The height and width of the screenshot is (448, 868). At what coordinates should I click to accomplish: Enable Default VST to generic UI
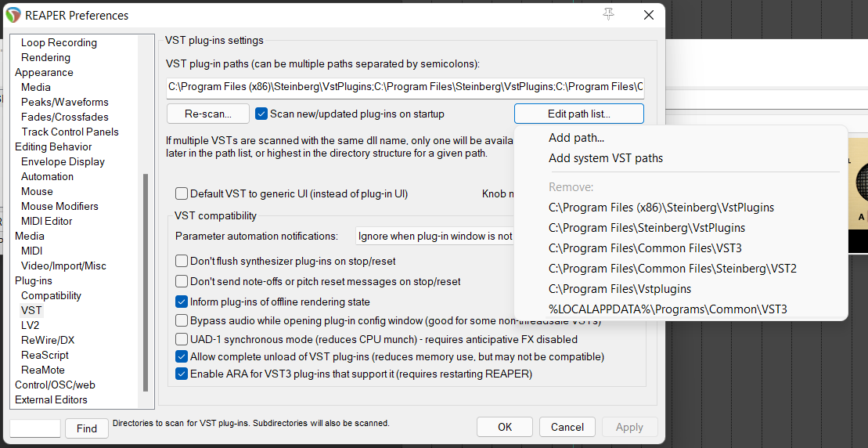181,193
